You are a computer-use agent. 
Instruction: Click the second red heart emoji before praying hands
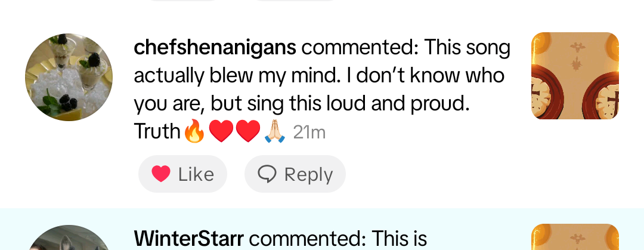(x=248, y=131)
